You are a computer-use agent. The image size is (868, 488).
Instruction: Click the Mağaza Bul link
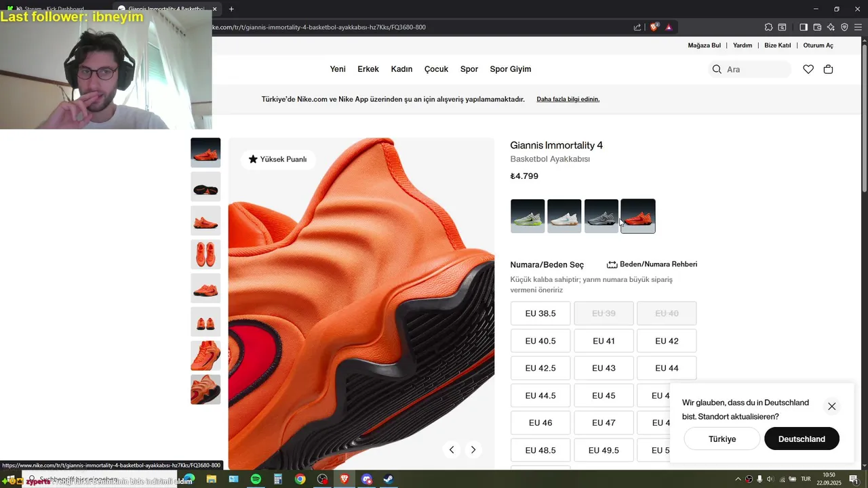click(705, 45)
